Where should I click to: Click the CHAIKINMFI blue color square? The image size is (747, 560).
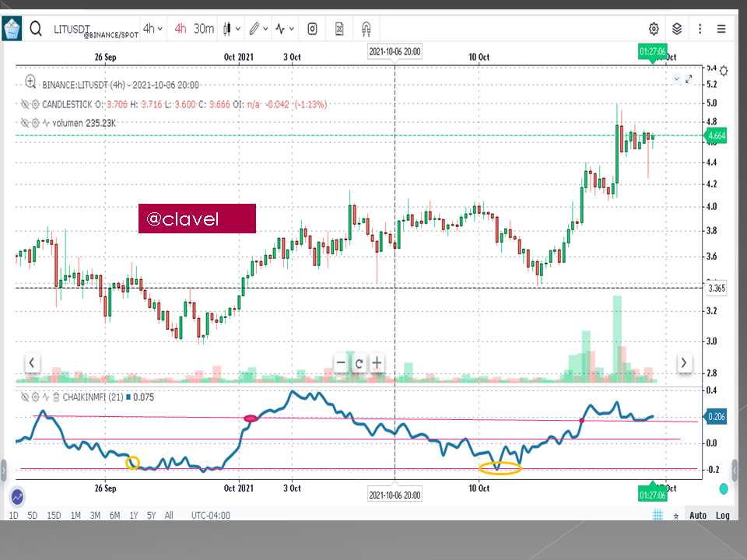(x=128, y=397)
